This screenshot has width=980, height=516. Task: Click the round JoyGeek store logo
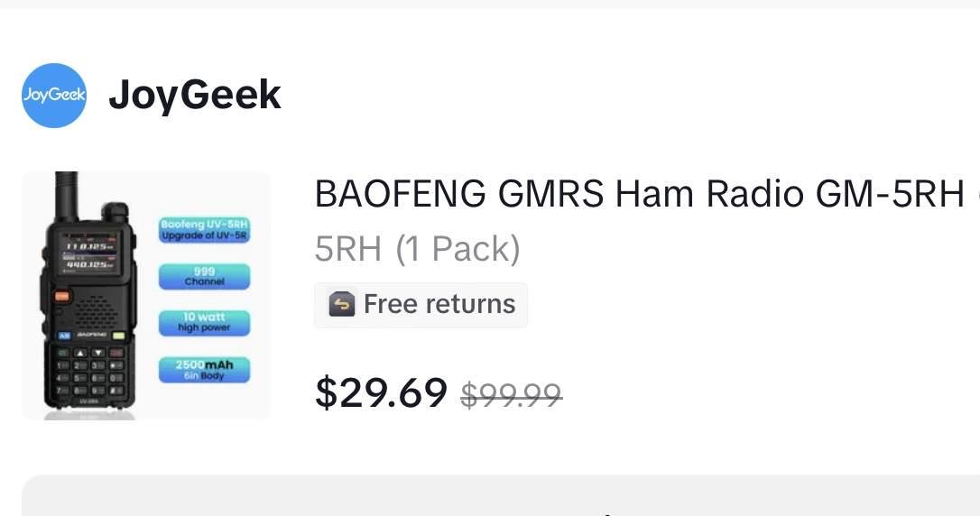tap(54, 96)
